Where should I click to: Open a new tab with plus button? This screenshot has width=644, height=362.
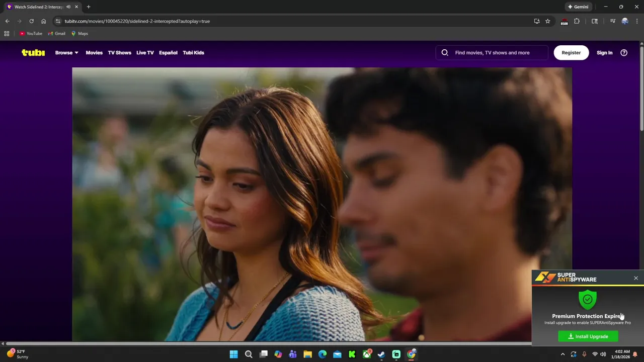click(x=89, y=7)
